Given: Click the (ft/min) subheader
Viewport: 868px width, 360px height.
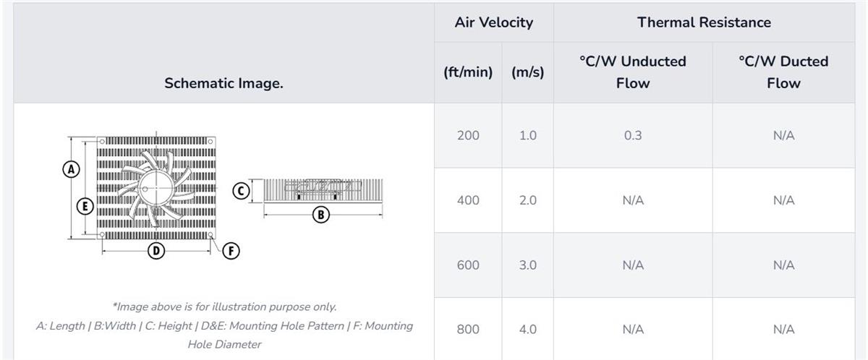Looking at the screenshot, I should tap(468, 72).
